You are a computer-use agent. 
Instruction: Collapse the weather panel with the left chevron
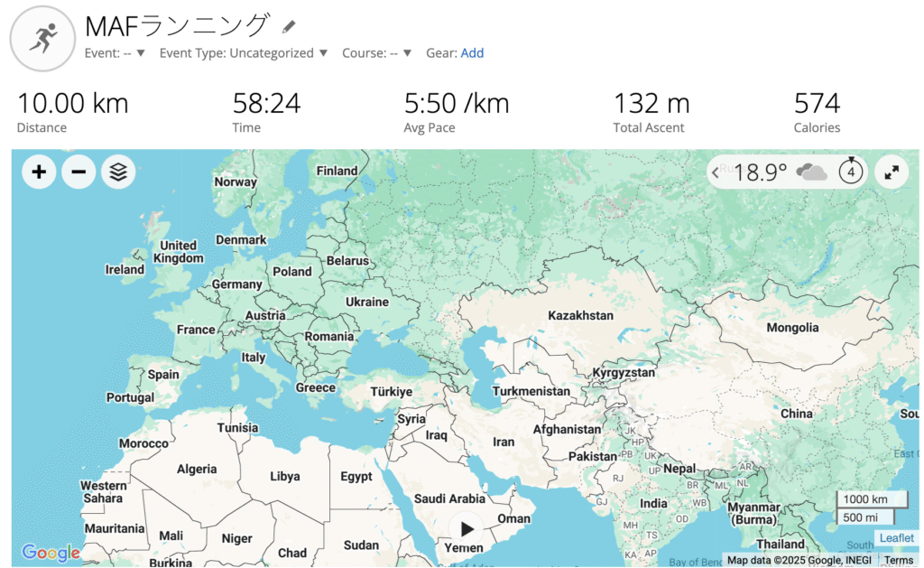click(x=716, y=172)
